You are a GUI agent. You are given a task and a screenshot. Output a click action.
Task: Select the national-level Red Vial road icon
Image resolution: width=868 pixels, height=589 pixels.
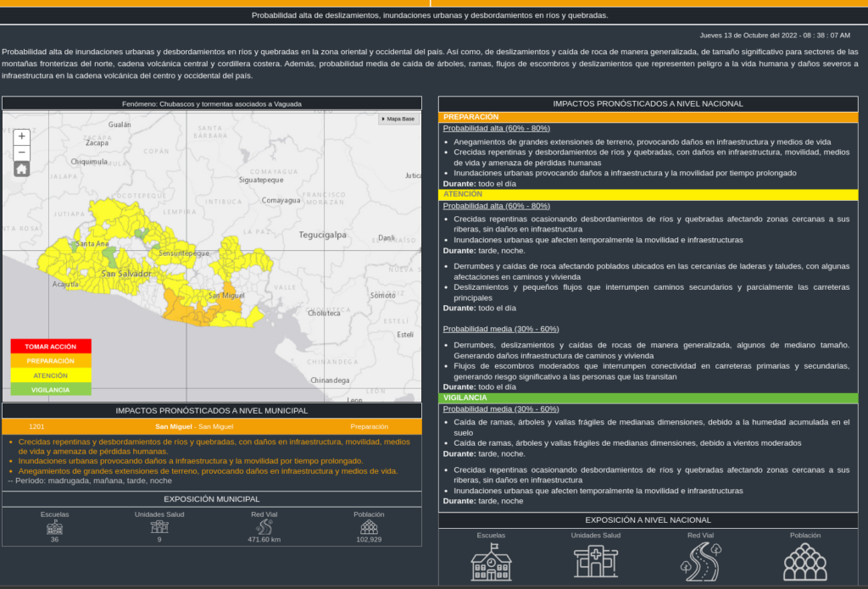[701, 562]
